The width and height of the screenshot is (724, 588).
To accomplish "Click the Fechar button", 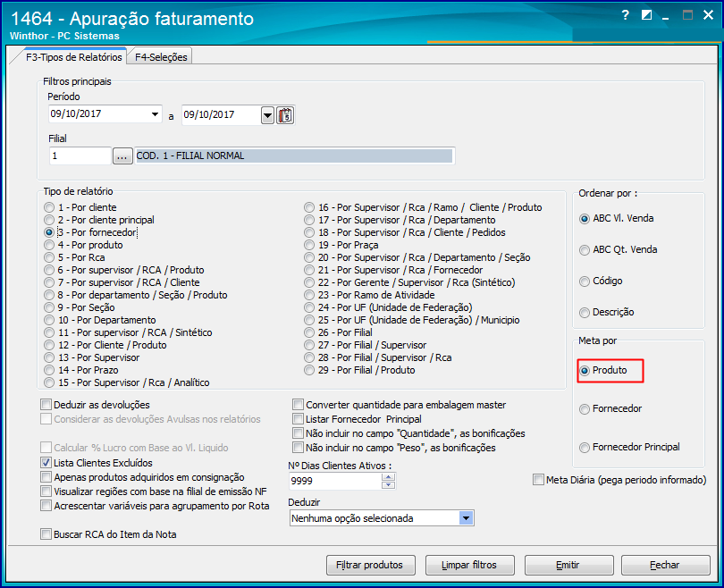I will (665, 565).
